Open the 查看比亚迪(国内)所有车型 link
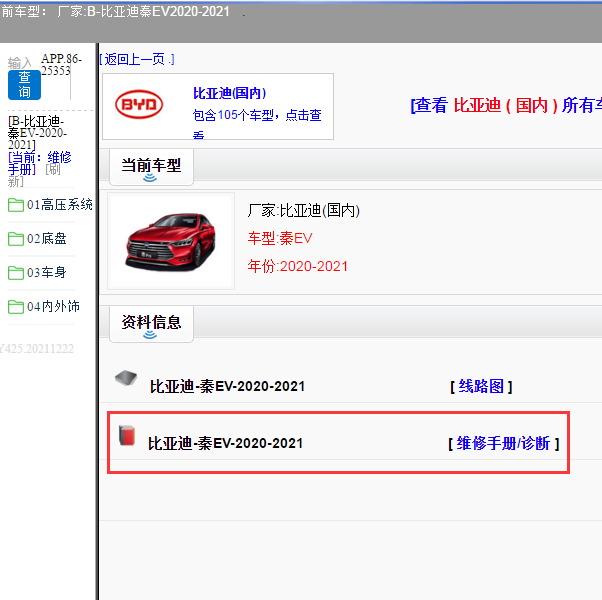The image size is (602, 600). [506, 105]
